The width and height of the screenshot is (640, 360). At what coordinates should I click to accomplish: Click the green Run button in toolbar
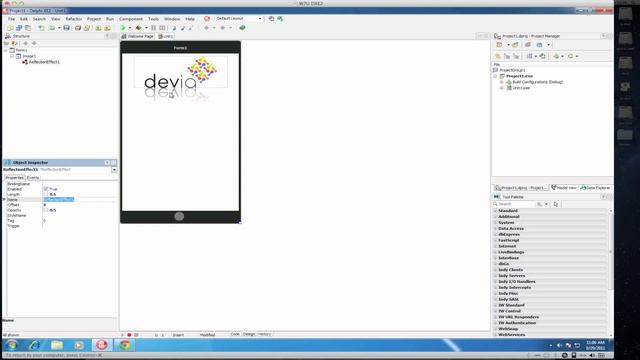123,28
